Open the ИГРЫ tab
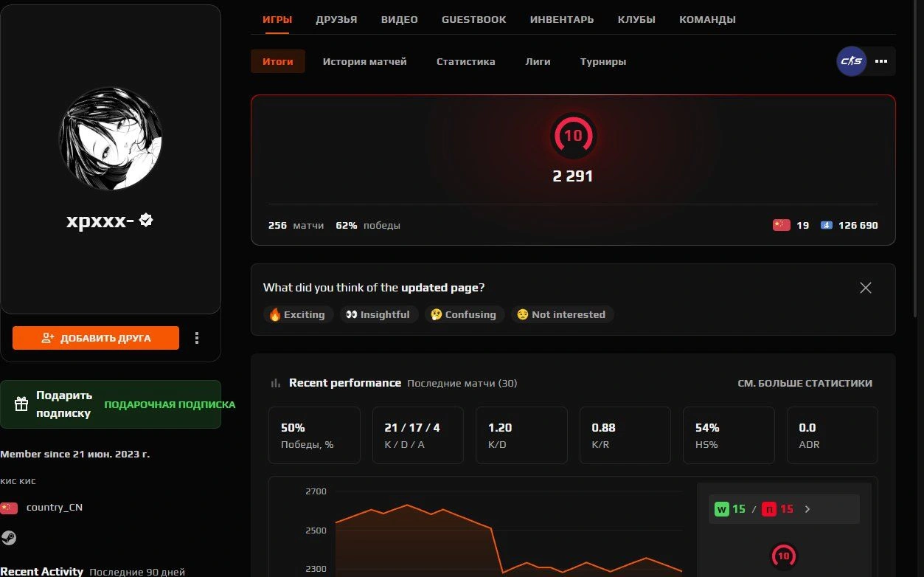This screenshot has width=924, height=577. point(277,20)
